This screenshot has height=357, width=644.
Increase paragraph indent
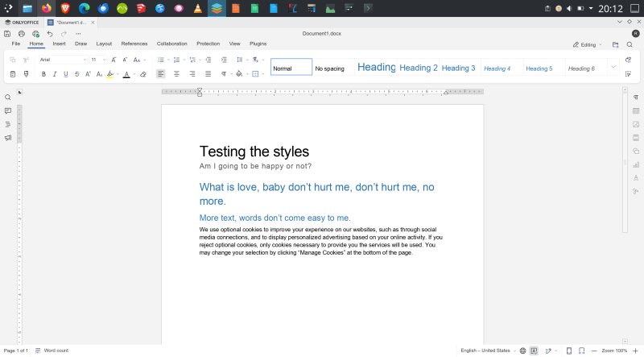[x=224, y=60]
